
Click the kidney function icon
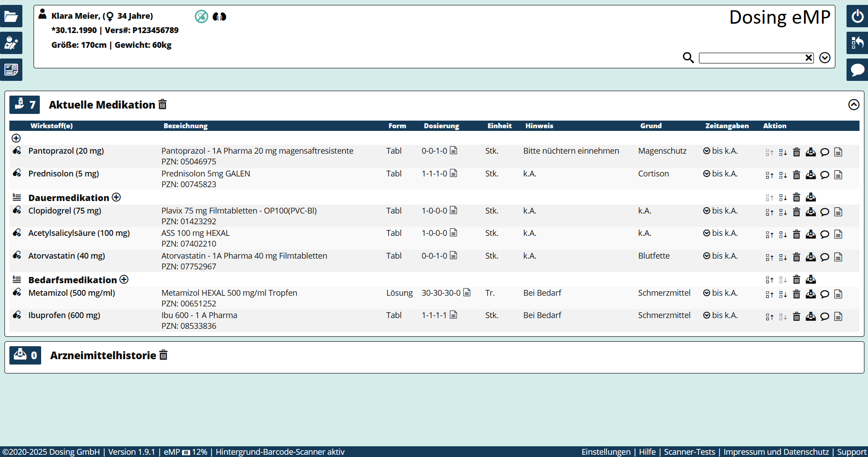coord(219,17)
